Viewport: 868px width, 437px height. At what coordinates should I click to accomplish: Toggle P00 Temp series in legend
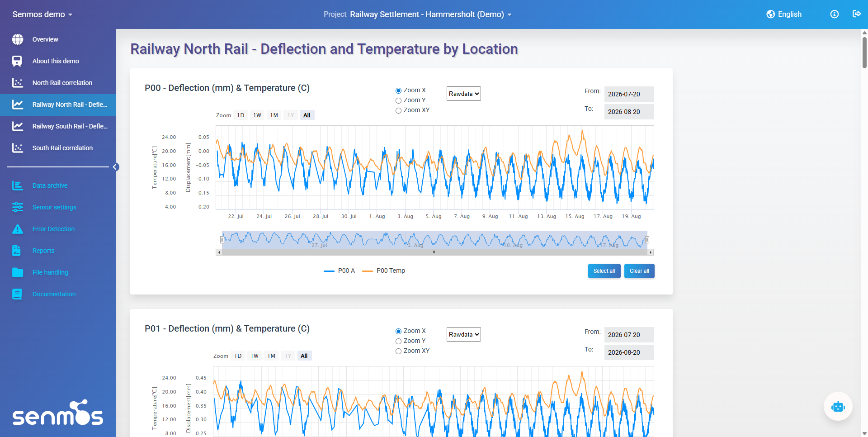384,271
